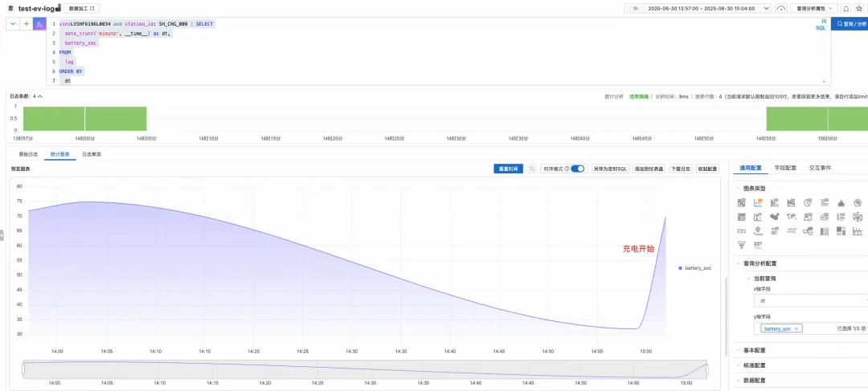Remove battery_soc from y-axis field

(796, 328)
